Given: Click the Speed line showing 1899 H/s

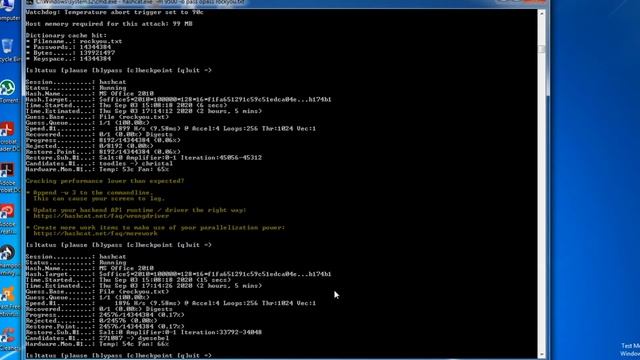Looking at the screenshot, I should (171, 129).
